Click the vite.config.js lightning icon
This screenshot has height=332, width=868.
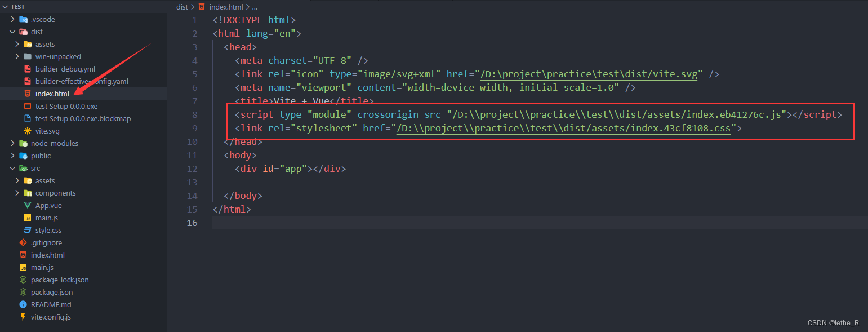[23, 317]
